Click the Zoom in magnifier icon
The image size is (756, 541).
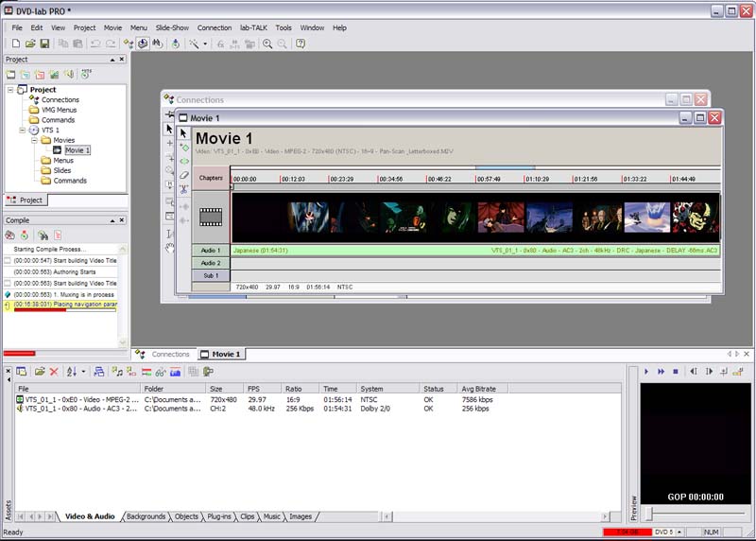coord(267,44)
